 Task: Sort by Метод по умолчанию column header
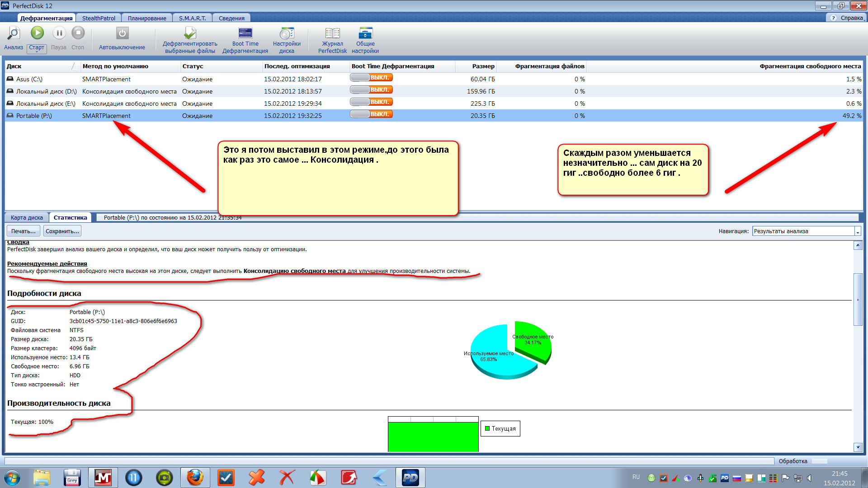[130, 66]
